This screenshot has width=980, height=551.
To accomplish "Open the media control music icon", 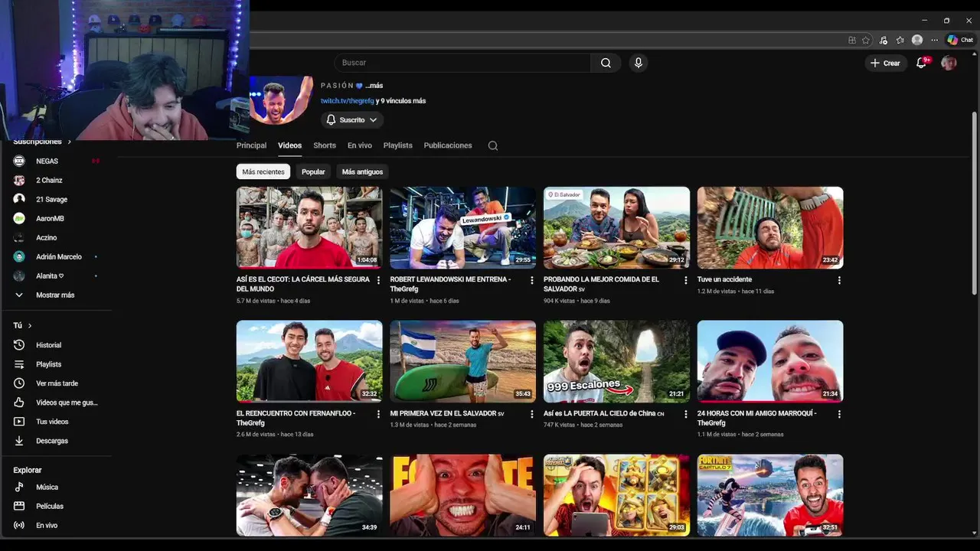I will tap(883, 40).
